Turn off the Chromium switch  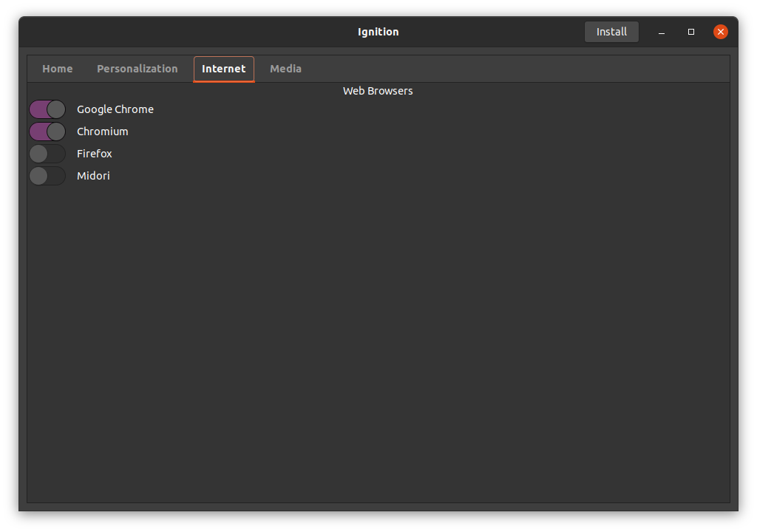click(47, 131)
